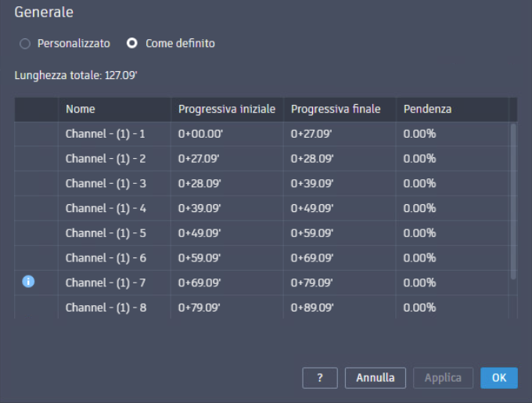Click the Progressiva finale column header
This screenshot has height=403, width=532.
click(x=336, y=110)
